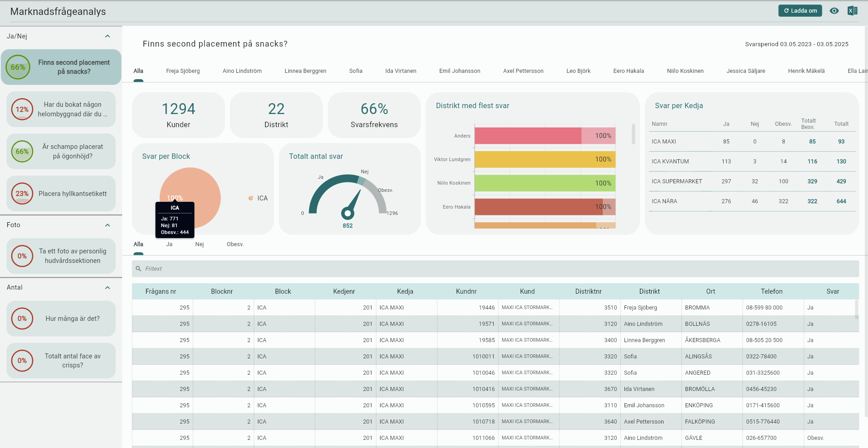
Task: Open Har du bokat någon helombyggnad question
Action: click(61, 109)
